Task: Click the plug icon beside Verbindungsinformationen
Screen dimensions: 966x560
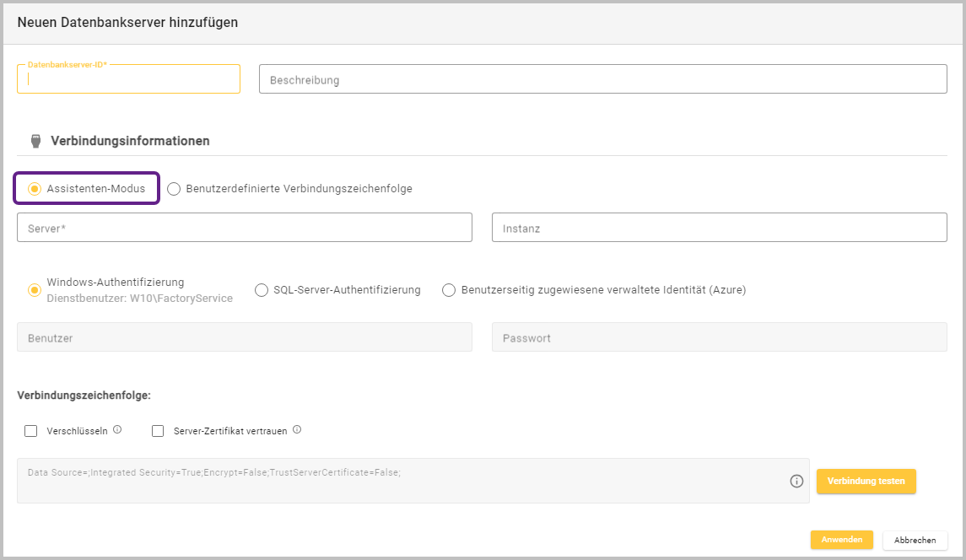Action: tap(35, 141)
